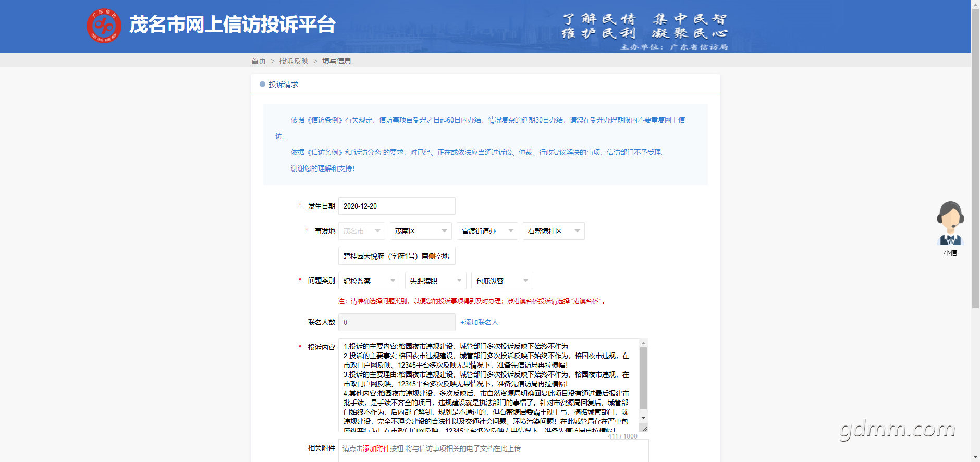Screen dimensions: 980x462
Task: Click the page vertical scrollbar thumb
Action: click(x=975, y=159)
